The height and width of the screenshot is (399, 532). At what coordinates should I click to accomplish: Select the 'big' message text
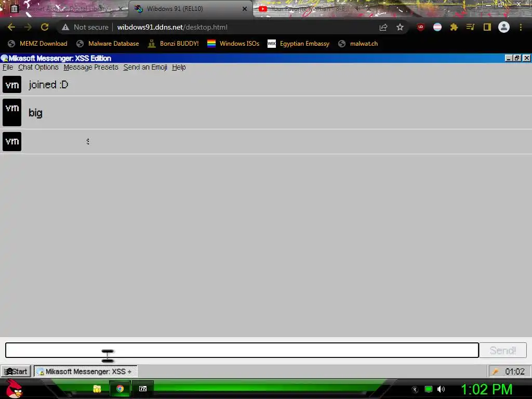tap(35, 113)
